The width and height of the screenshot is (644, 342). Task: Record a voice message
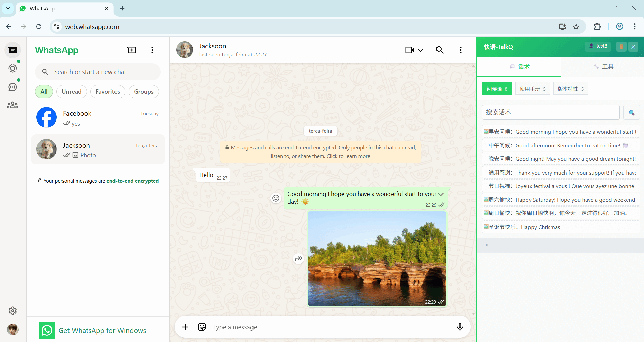tap(460, 327)
